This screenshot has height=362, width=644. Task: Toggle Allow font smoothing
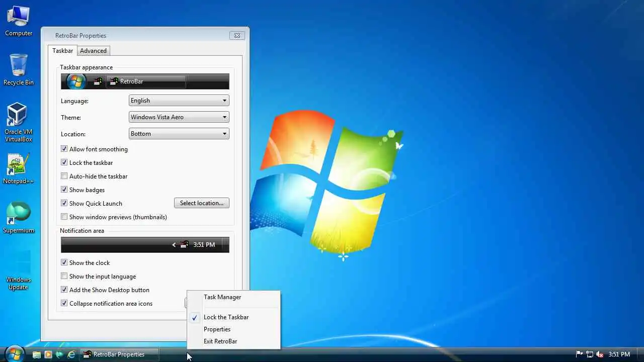pyautogui.click(x=64, y=149)
